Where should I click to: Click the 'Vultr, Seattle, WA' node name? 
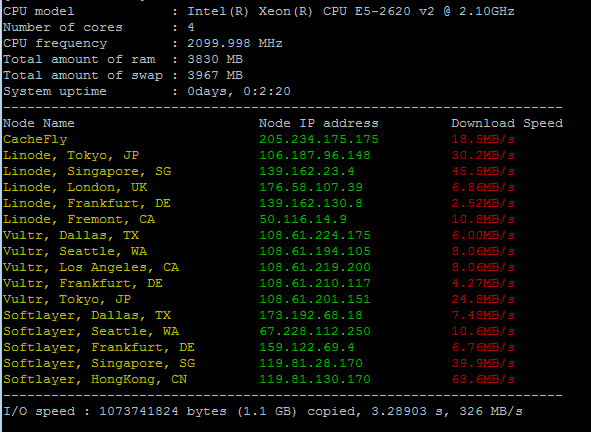pyautogui.click(x=75, y=251)
